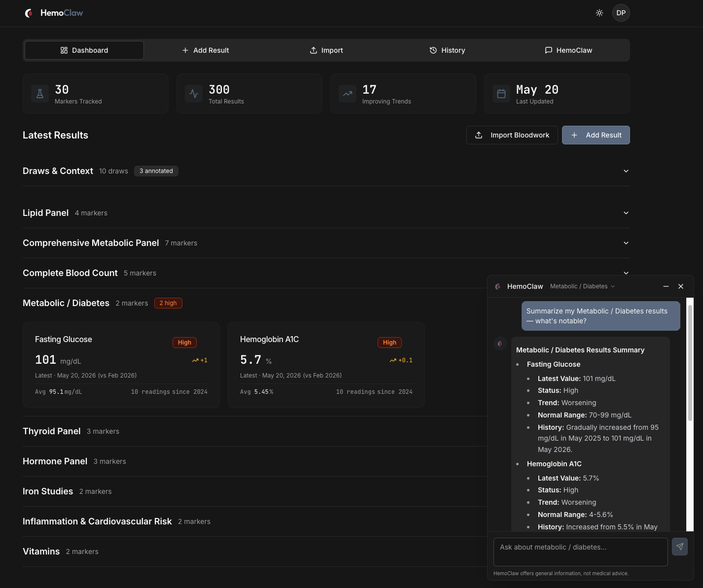Click 'Normal Range: 70-99 mg/dL' line

point(585,415)
